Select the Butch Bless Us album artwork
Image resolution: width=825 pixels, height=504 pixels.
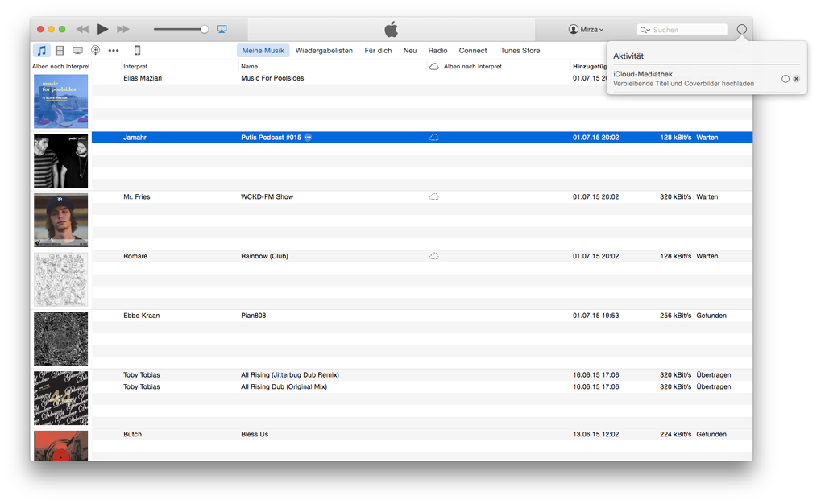coord(61,446)
